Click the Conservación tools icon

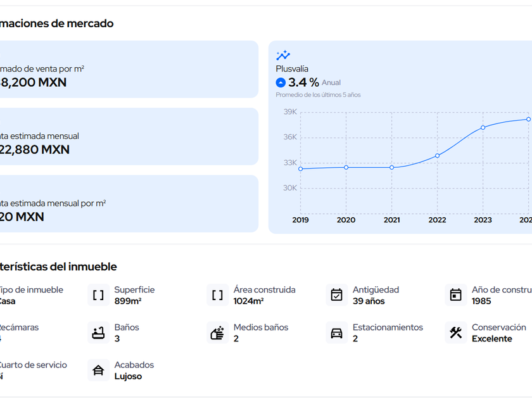coord(455,332)
